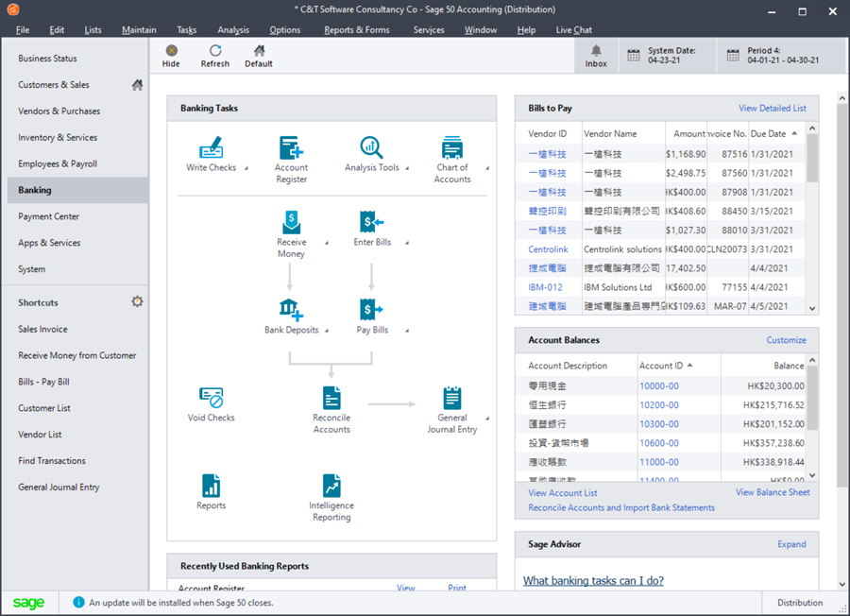The width and height of the screenshot is (850, 616).
Task: Click the Shortcuts settings gear
Action: tap(137, 300)
